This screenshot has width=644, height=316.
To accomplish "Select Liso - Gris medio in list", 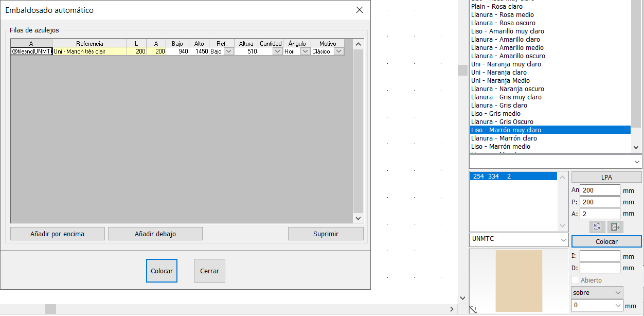I will click(496, 114).
